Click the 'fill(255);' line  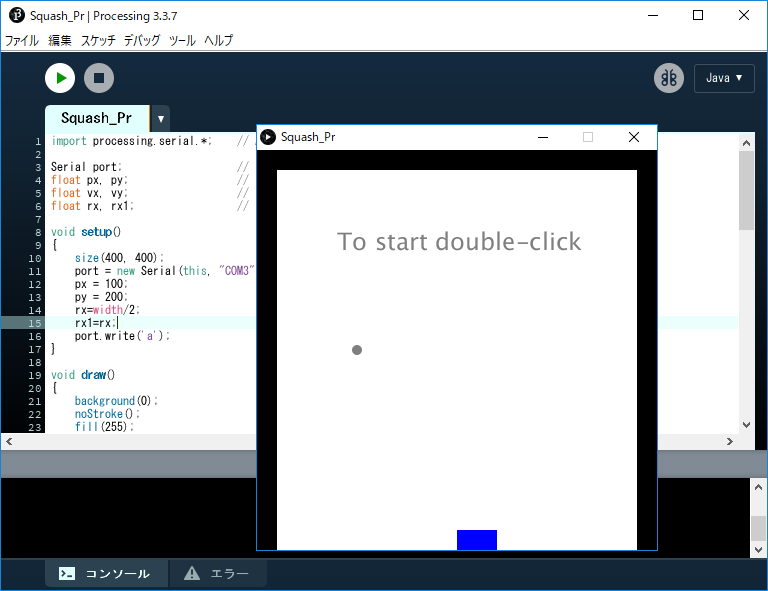[x=104, y=426]
